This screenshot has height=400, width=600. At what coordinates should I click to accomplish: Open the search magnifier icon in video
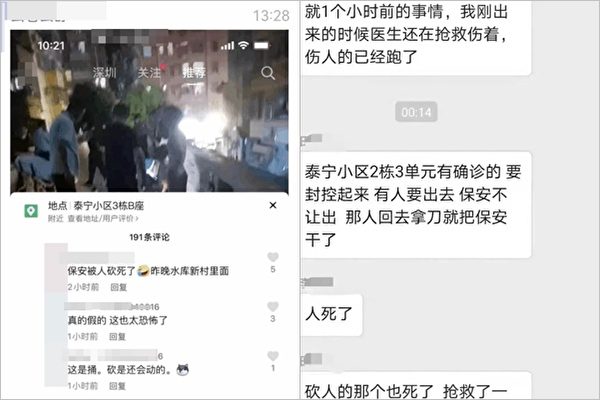click(x=268, y=73)
